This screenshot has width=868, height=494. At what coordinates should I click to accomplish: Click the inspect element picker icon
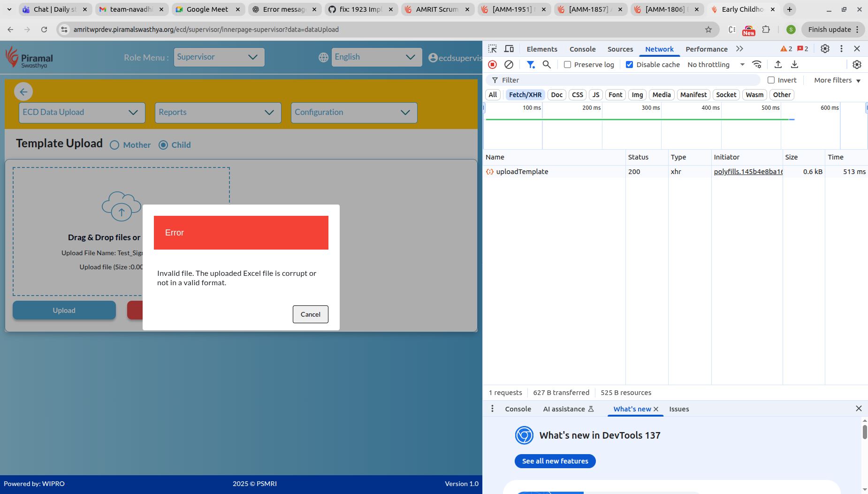pos(492,49)
